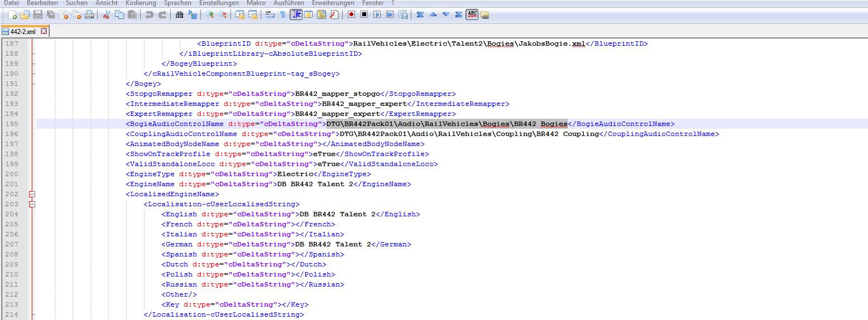Click the word Electric on line 200
The height and width of the screenshot is (320, 868).
(295, 174)
